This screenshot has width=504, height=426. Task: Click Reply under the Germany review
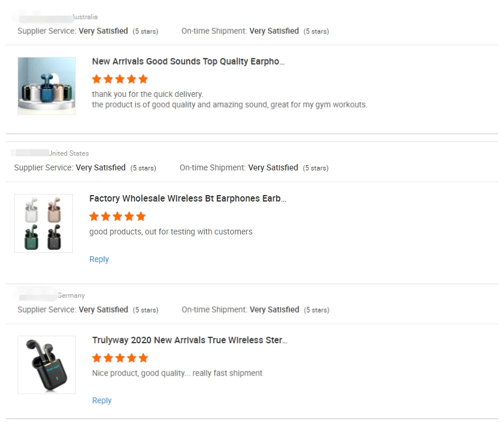click(102, 400)
